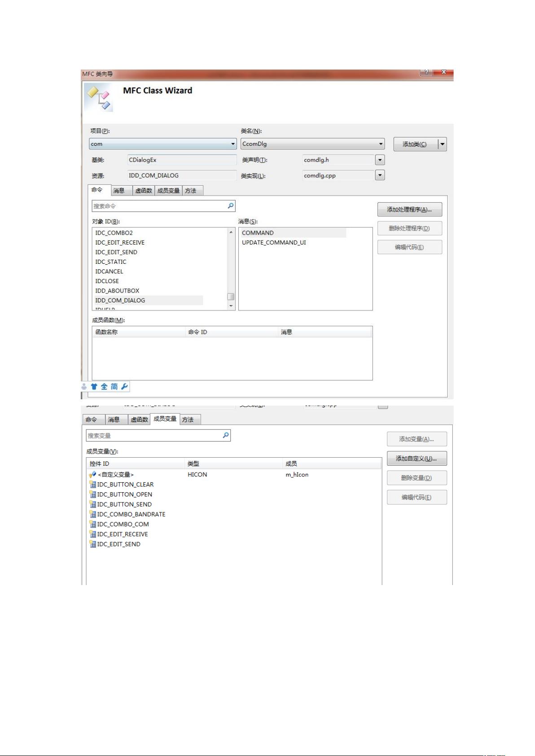Select IDD_ABOUTBOX in the 对象 ID list

pos(117,291)
